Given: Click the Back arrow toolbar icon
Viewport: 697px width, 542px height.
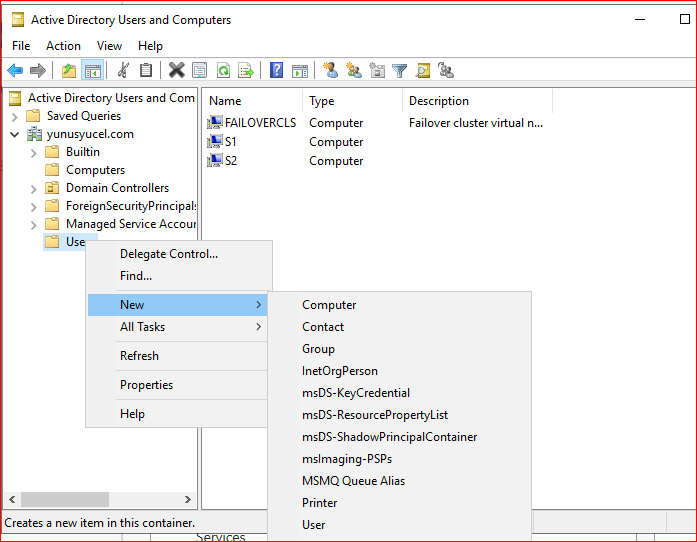Looking at the screenshot, I should 15,70.
